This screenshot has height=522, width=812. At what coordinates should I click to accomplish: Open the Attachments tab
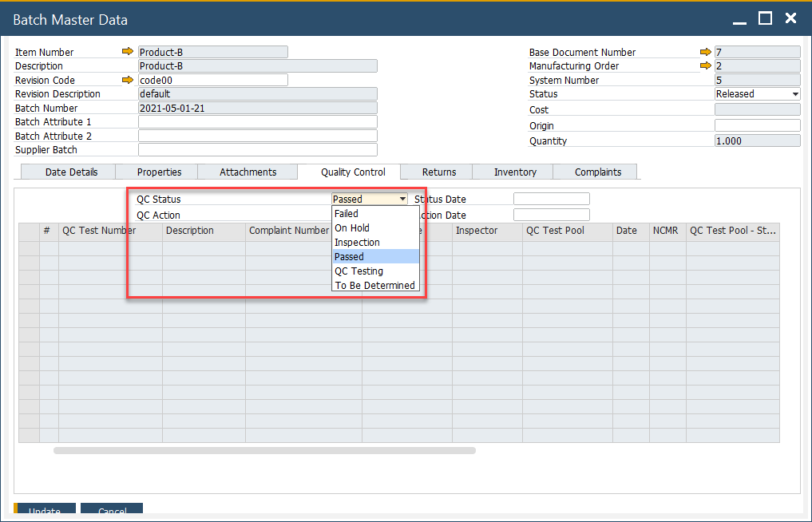click(x=248, y=172)
